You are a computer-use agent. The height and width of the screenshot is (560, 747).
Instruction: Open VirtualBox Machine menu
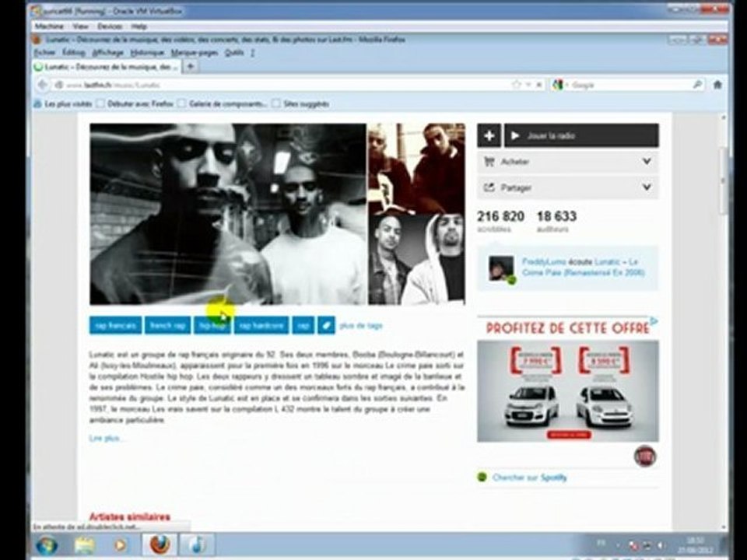pos(50,26)
